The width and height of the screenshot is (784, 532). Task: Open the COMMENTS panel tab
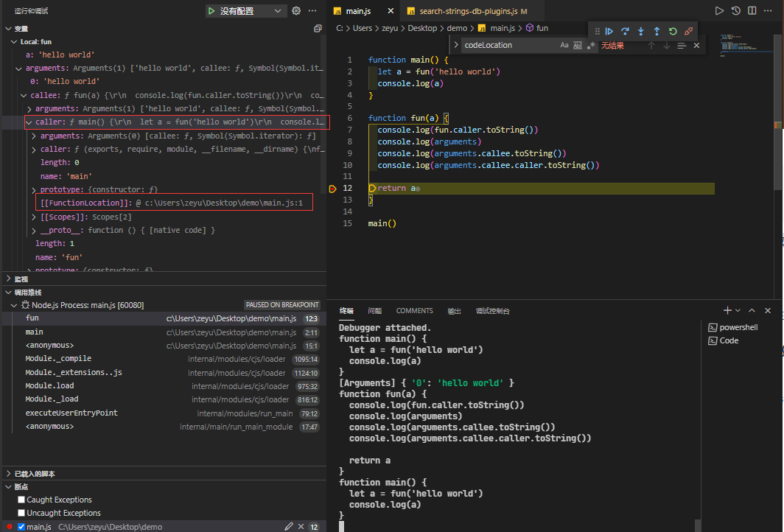[414, 311]
